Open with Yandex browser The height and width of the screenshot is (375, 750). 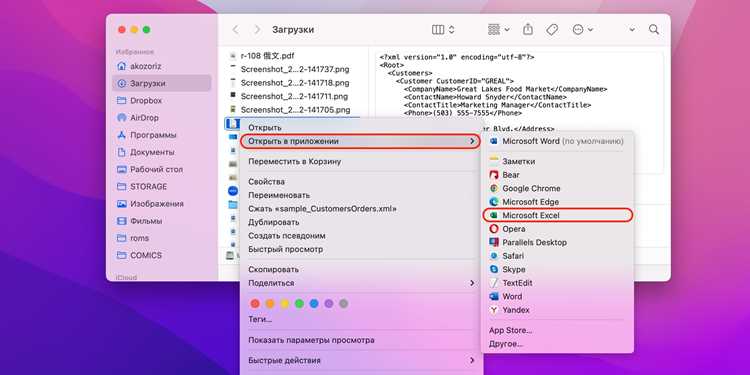click(557, 310)
